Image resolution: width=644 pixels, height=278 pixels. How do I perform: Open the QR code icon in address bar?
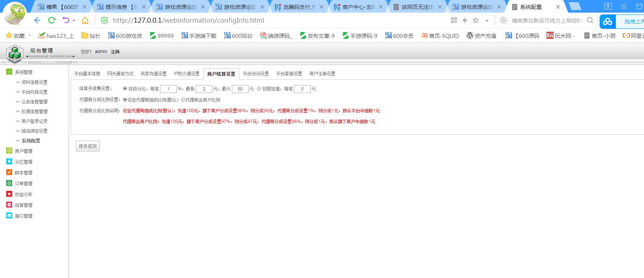click(454, 21)
